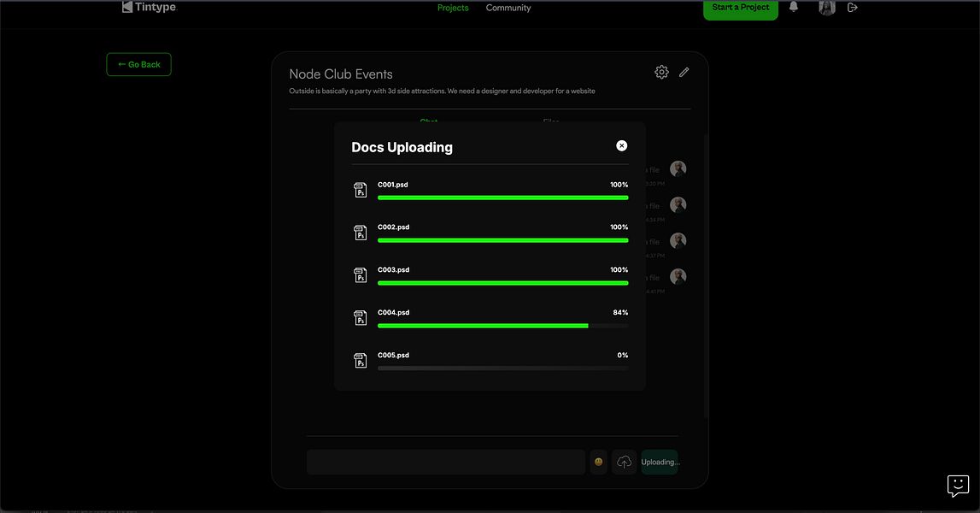Click the C003.psd progress bar
This screenshot has height=513, width=980.
503,283
